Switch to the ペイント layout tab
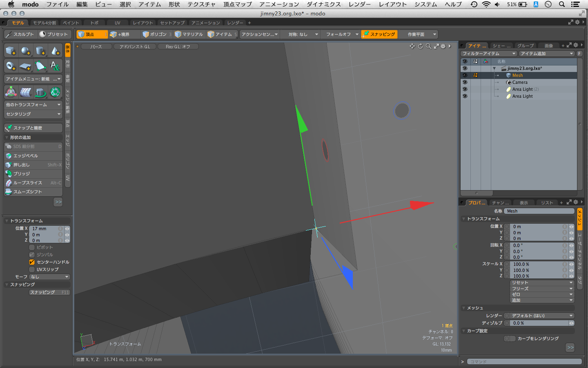Image resolution: width=588 pixels, height=368 pixels. 71,23
